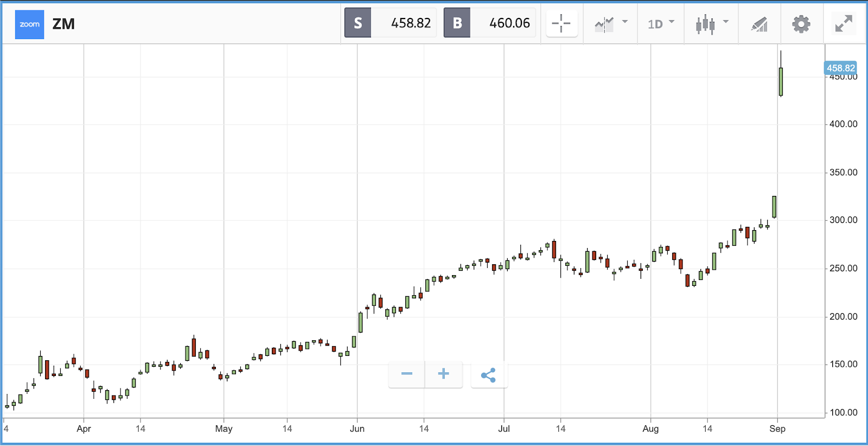Viewport: 868px width, 446px height.
Task: Click the Apr date axis label
Action: 84,429
